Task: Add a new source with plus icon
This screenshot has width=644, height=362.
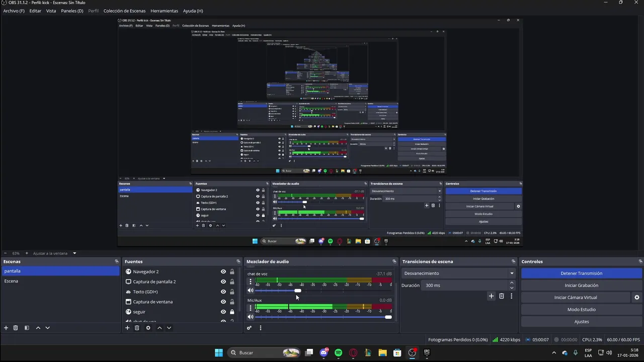Action: (x=127, y=328)
